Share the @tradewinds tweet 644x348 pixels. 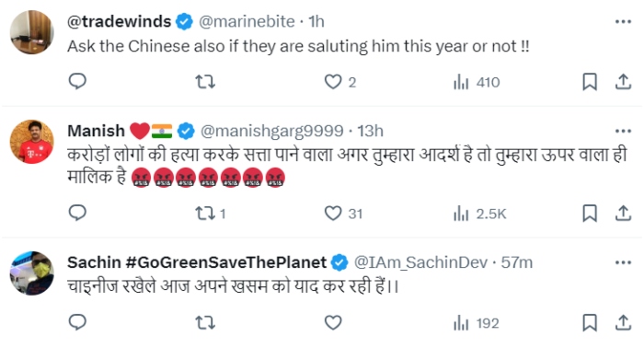click(623, 82)
